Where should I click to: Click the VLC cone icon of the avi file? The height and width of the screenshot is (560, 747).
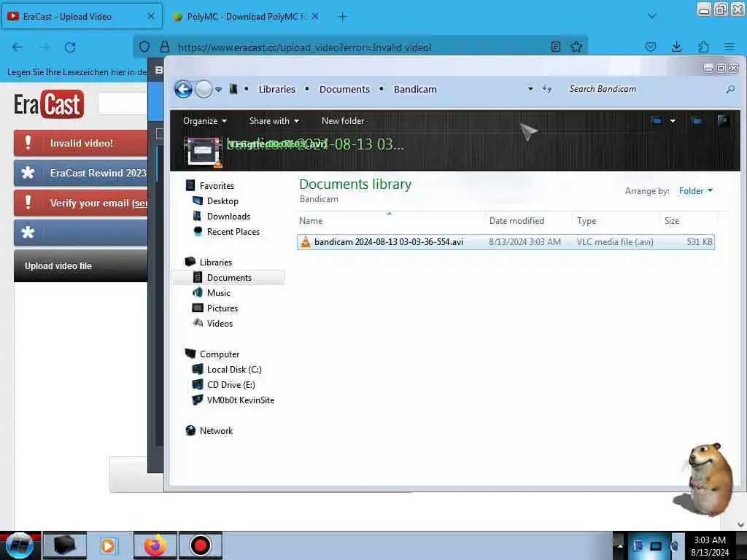(306, 242)
